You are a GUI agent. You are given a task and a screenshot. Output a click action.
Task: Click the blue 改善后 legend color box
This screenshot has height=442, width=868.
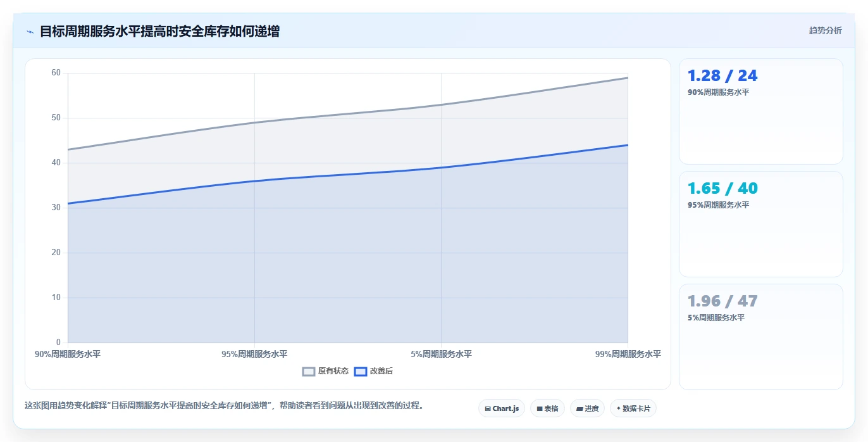[x=361, y=371]
